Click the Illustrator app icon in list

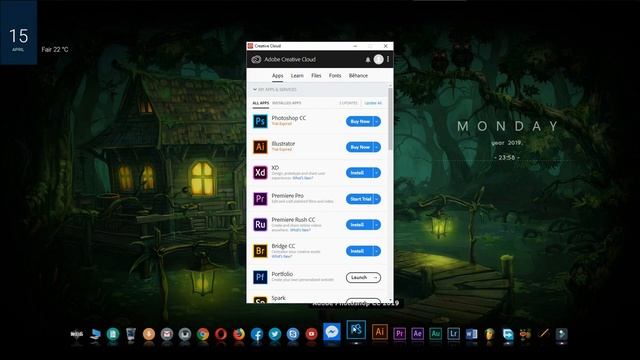pyautogui.click(x=260, y=147)
